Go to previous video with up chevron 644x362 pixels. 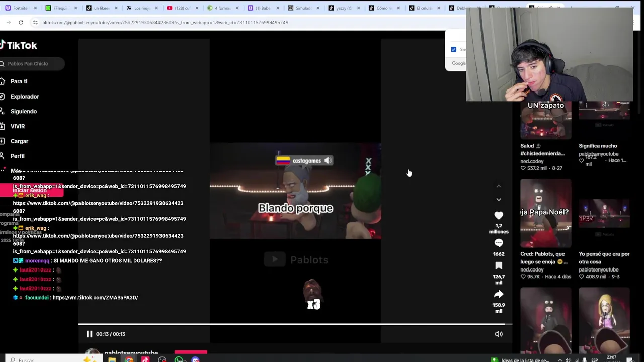pyautogui.click(x=499, y=186)
